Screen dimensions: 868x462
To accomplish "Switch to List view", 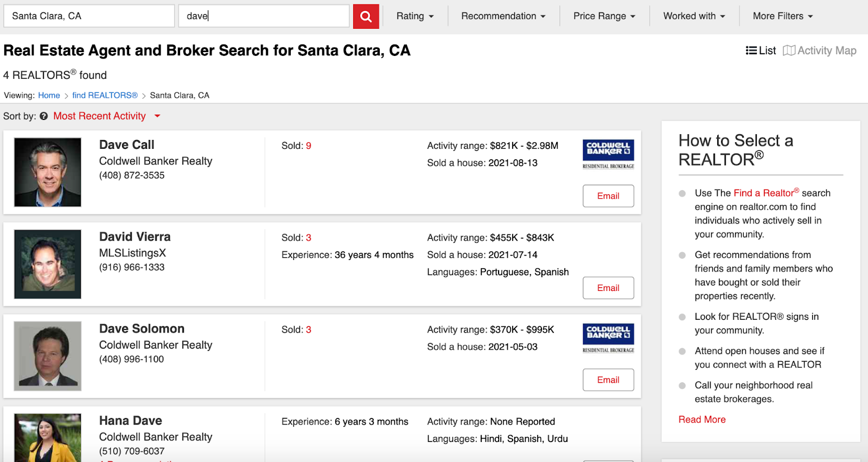I will pos(761,50).
